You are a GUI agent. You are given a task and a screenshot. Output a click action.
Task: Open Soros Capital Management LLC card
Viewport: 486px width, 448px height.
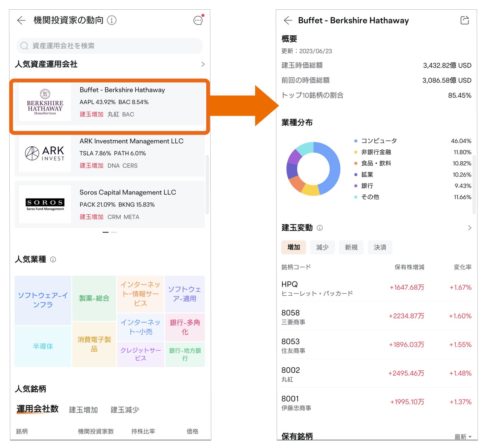coord(109,204)
